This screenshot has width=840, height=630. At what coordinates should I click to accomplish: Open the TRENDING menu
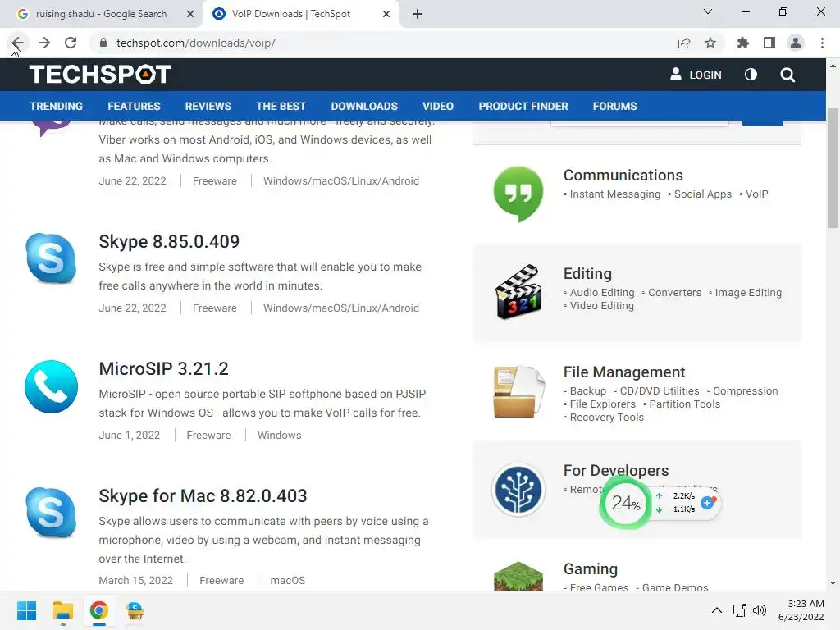click(57, 106)
